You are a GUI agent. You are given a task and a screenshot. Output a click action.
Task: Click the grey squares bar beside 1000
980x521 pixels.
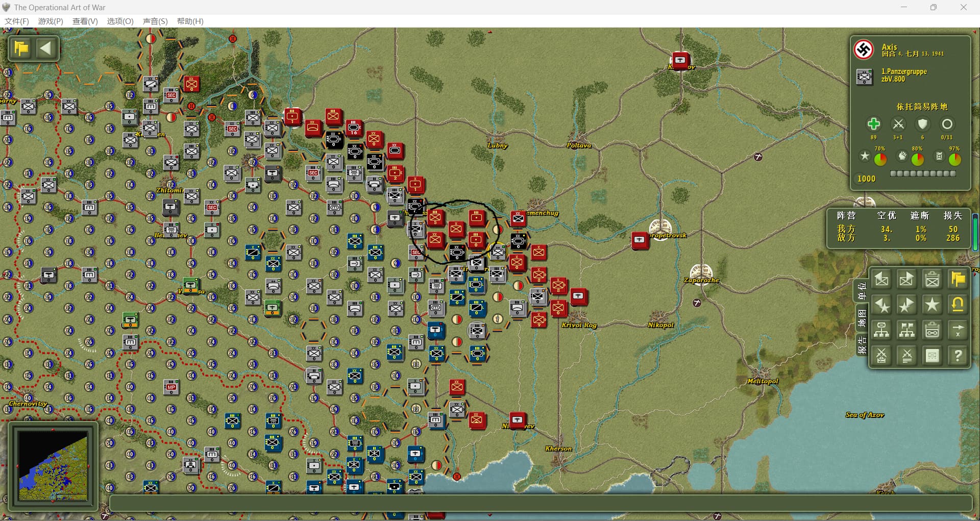point(923,173)
